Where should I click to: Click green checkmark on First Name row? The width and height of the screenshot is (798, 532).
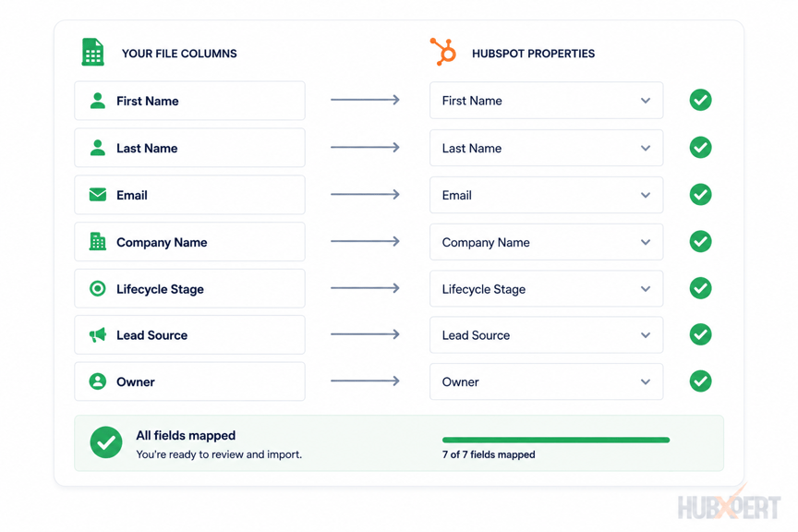(x=700, y=100)
